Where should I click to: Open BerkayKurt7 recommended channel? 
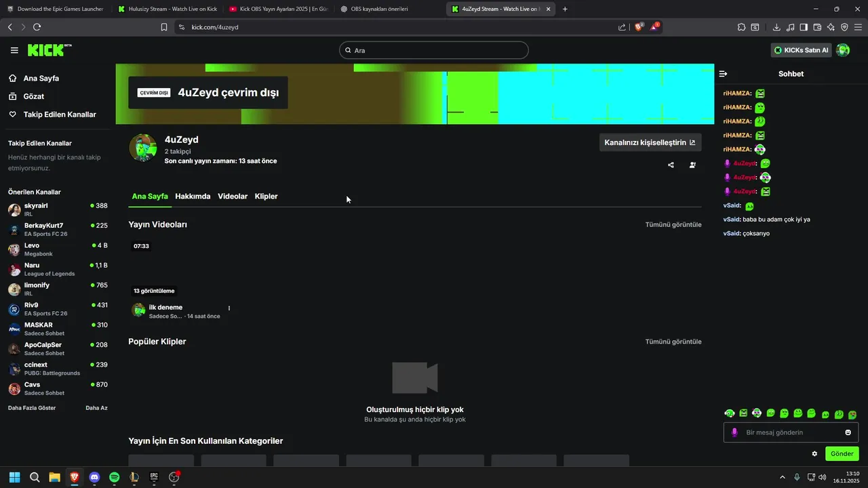[58, 229]
